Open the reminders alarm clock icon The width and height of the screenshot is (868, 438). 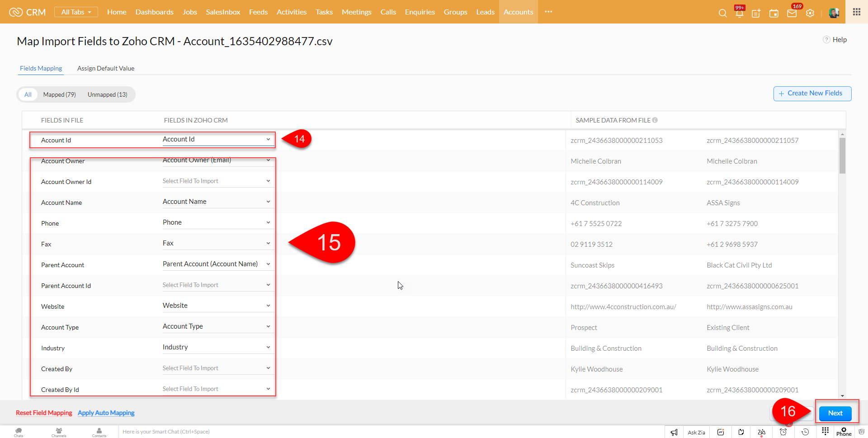[x=783, y=432]
